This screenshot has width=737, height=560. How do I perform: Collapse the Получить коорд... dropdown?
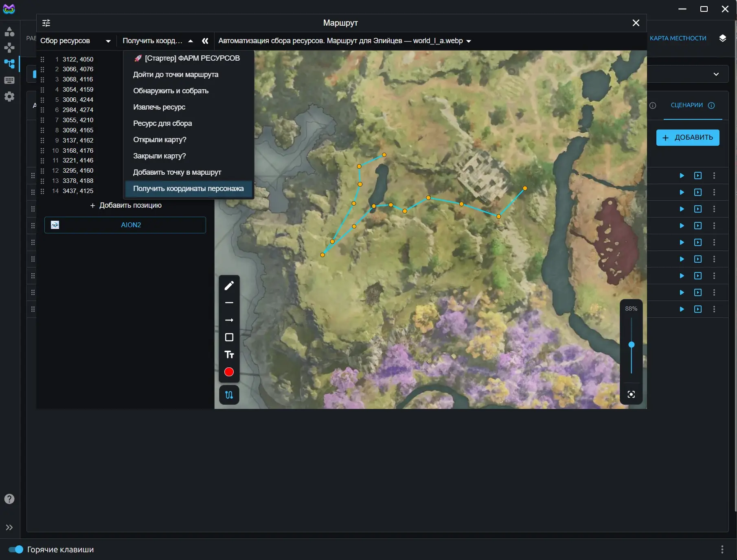pos(158,41)
